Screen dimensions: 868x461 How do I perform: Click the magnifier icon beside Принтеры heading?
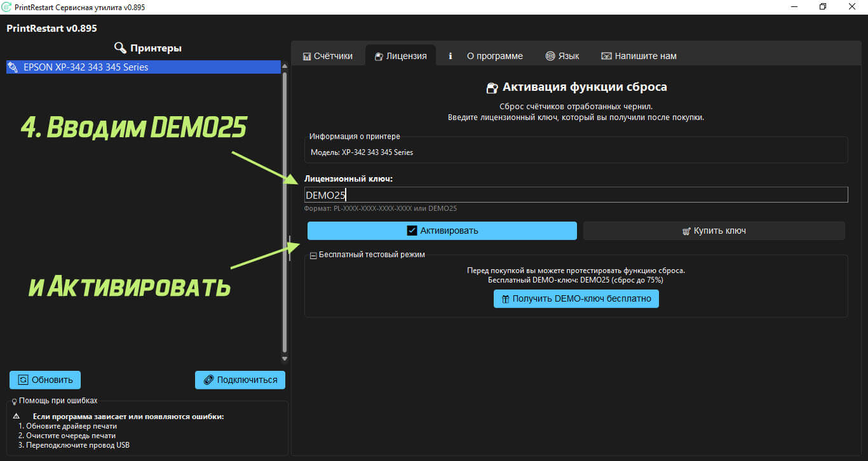[x=120, y=48]
